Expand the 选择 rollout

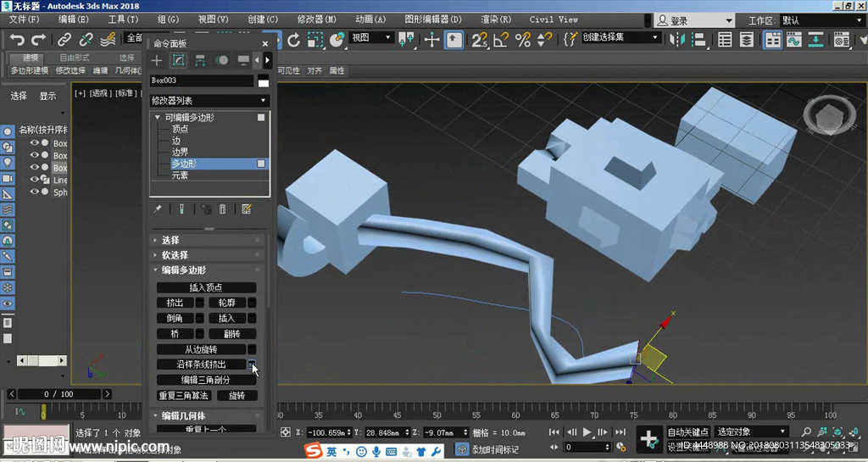206,240
